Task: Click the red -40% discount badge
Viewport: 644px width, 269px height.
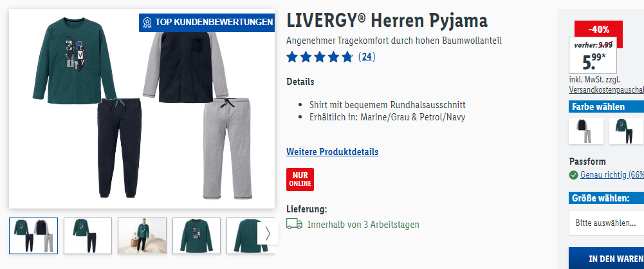Action: [x=598, y=30]
